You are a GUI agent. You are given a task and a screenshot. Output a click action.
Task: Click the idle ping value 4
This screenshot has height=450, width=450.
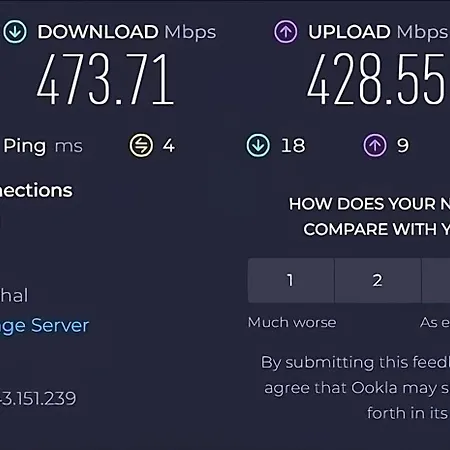click(169, 146)
